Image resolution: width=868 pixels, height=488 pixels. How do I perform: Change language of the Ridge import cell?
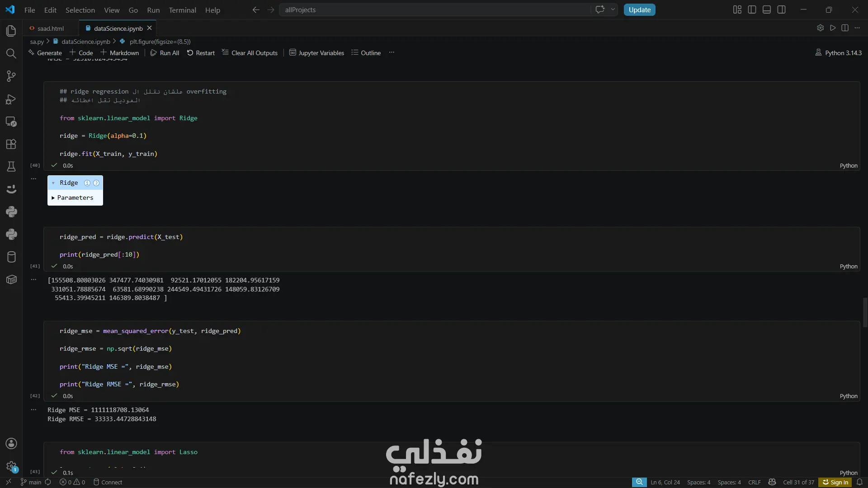tap(849, 166)
